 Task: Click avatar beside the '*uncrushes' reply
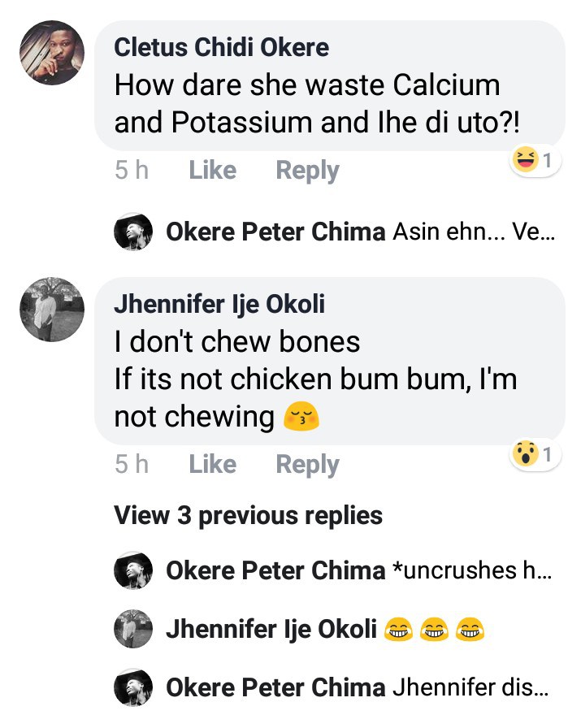pyautogui.click(x=133, y=571)
